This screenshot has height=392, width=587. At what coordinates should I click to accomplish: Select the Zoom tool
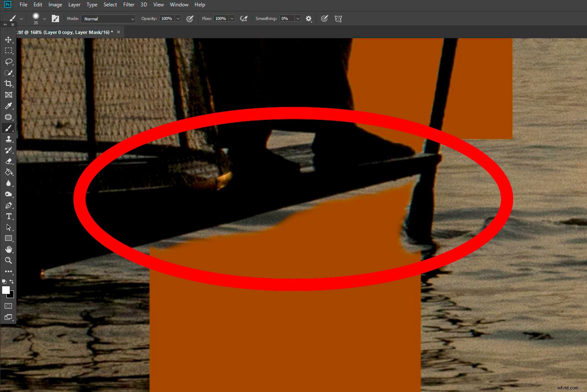point(8,260)
